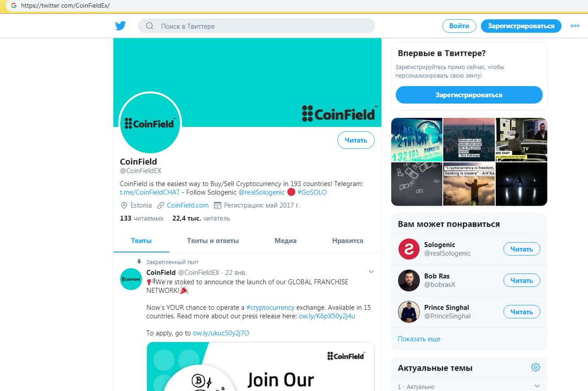Open the sunset cryptocurrency freedom thumbnail

(469, 184)
